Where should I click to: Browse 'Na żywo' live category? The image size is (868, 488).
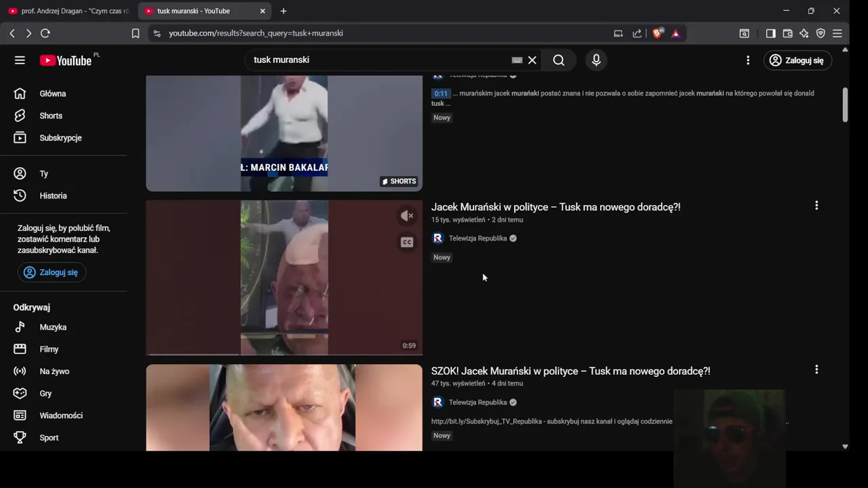64,371
